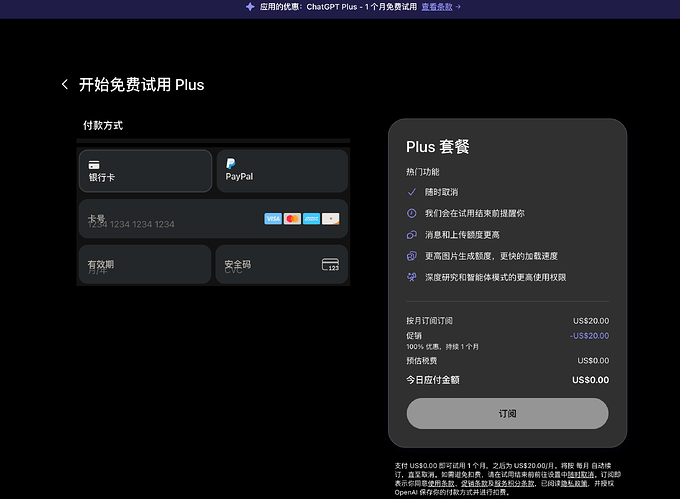Click the PayPal logo icon

click(x=231, y=163)
